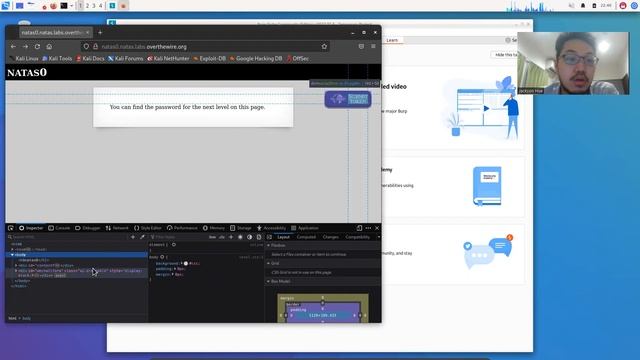Toggle the inspector sidebar pane
The width and height of the screenshot is (640, 360).
[x=269, y=237]
